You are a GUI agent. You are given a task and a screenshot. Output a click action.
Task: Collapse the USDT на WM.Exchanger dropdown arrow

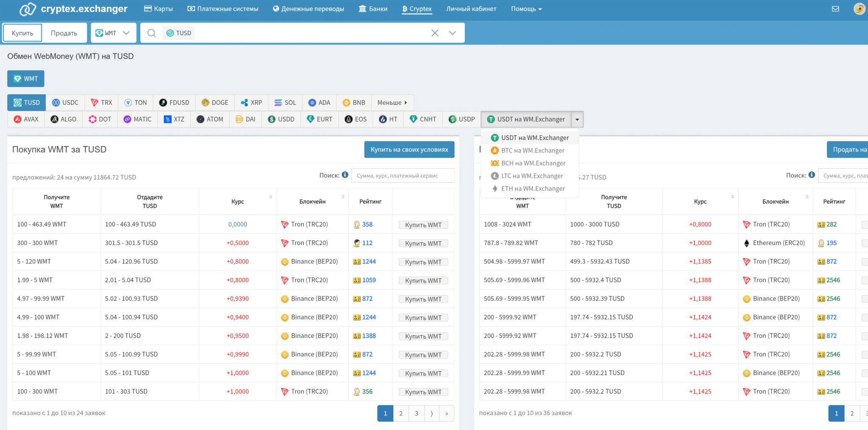577,119
